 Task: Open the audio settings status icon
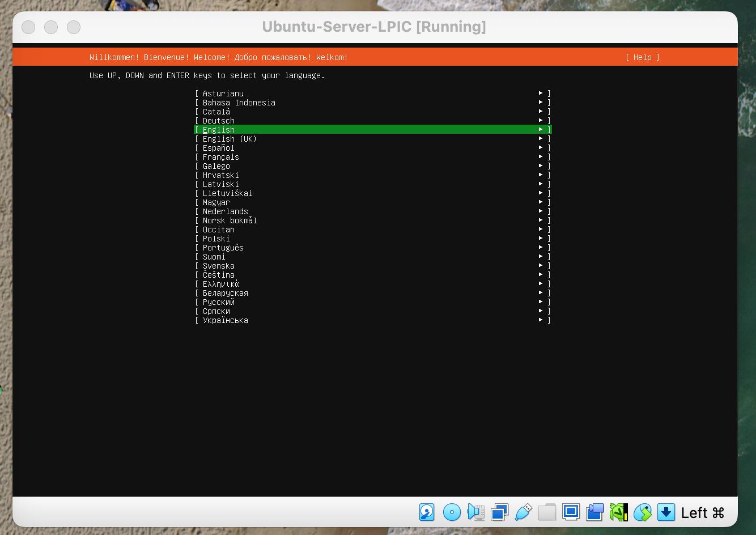476,512
